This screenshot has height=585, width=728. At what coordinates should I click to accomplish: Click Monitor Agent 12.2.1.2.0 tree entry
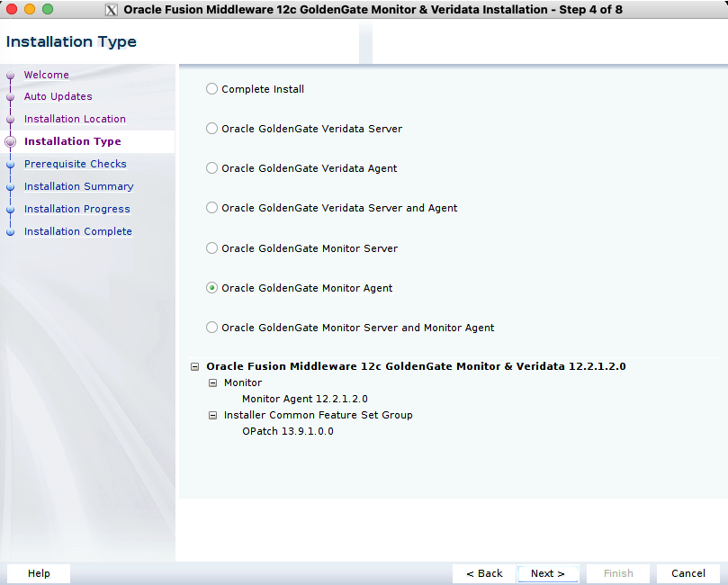304,399
